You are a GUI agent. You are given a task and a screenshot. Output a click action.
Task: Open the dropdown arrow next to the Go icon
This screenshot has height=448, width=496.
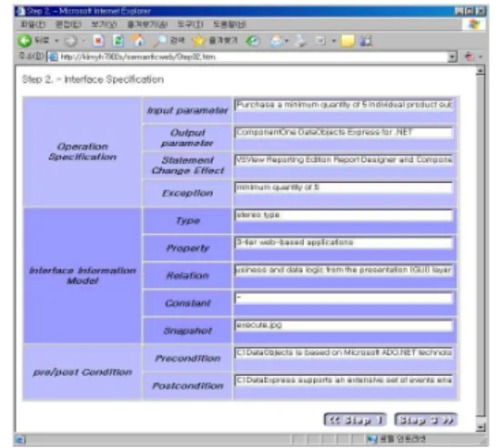(x=481, y=56)
